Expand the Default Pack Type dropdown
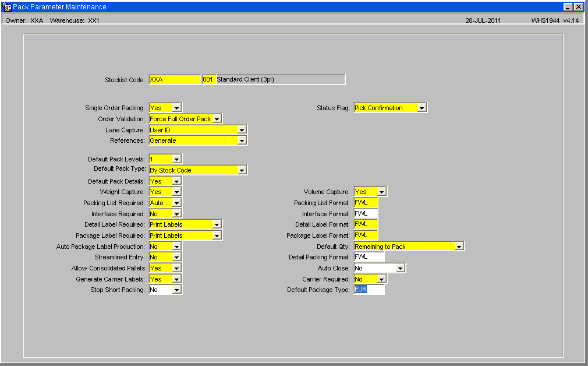 (242, 170)
